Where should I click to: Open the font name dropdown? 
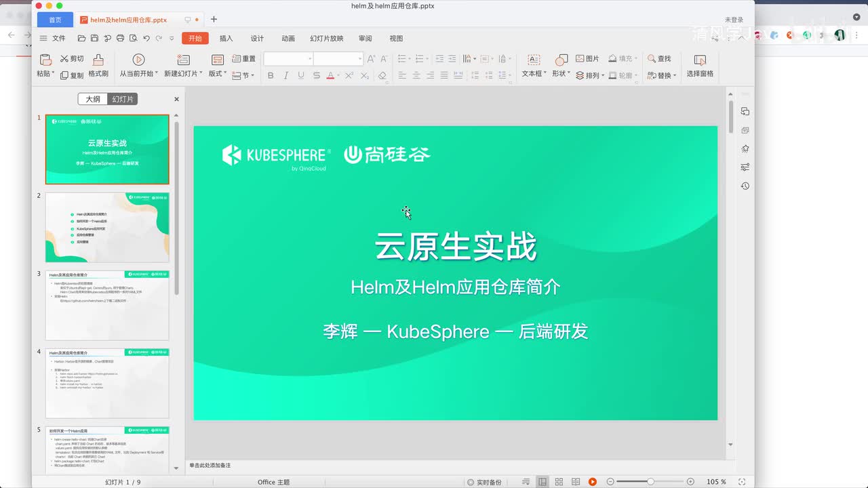coord(310,59)
